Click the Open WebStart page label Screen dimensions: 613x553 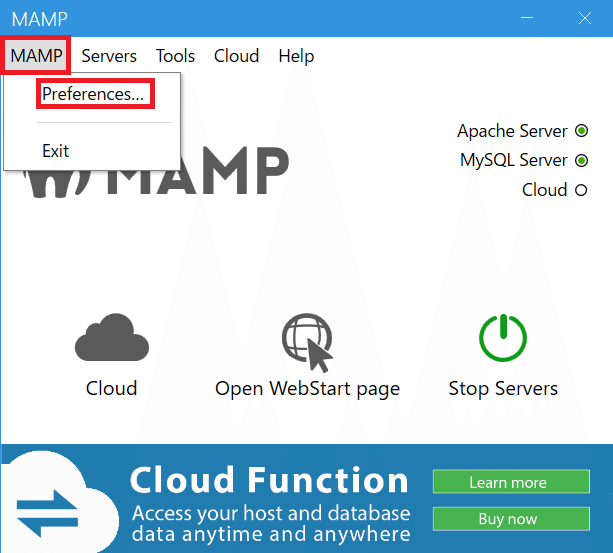tap(307, 389)
